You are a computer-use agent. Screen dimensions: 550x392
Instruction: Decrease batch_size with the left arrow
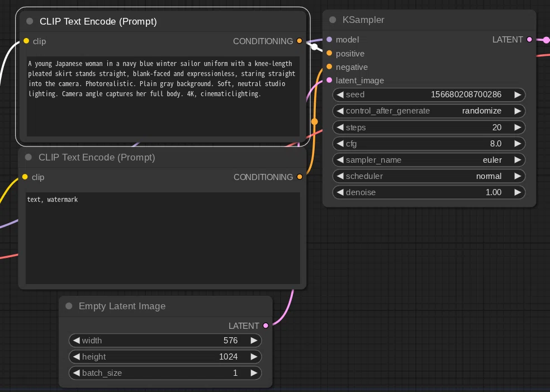76,373
